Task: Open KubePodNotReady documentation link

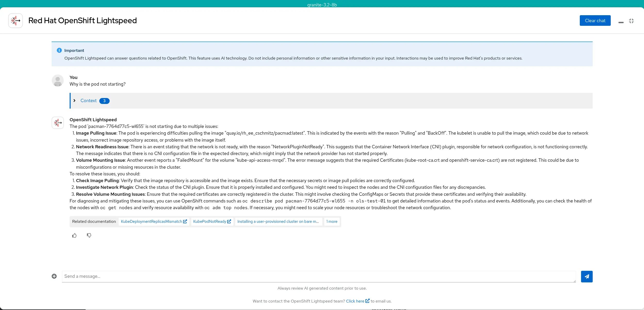Action: (212, 222)
